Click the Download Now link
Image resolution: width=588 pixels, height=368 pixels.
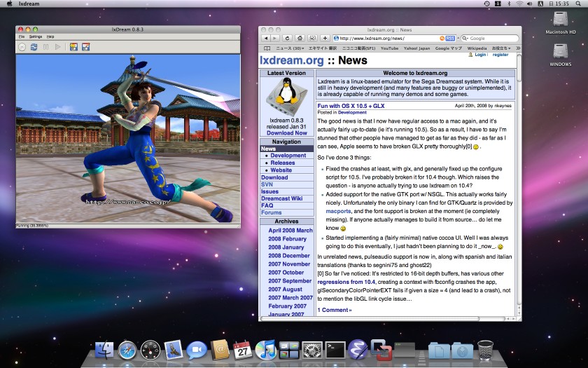287,133
